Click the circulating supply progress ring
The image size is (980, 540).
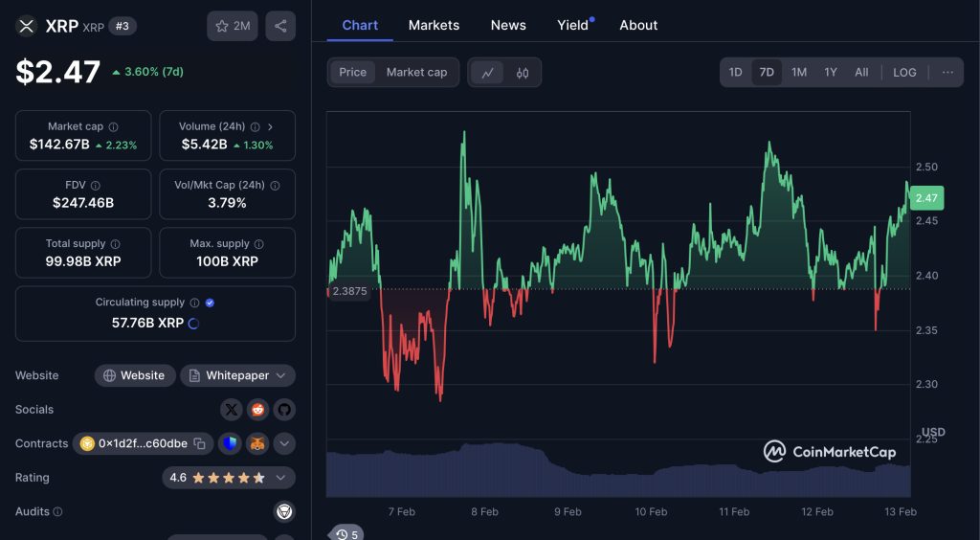pyautogui.click(x=193, y=323)
